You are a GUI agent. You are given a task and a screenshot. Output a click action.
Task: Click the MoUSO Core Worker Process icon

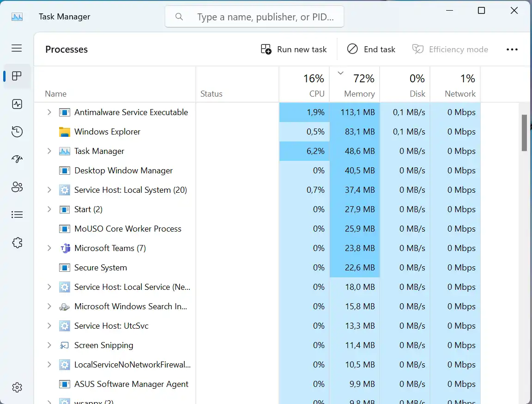coord(65,229)
